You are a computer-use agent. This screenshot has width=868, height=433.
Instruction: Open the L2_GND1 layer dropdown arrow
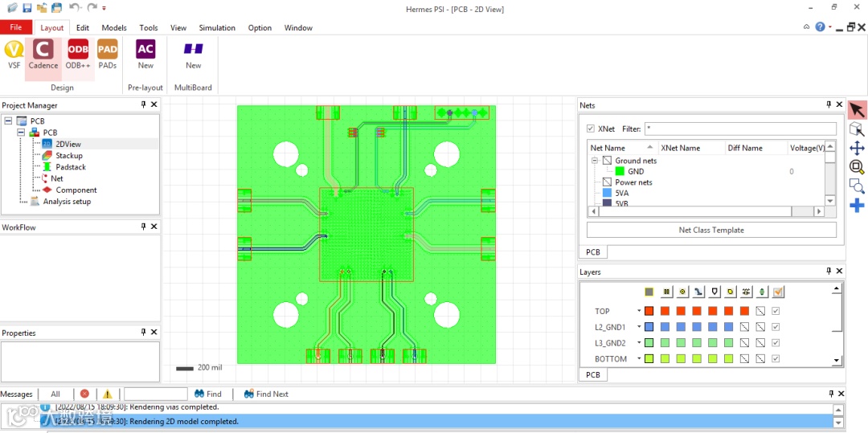(640, 327)
